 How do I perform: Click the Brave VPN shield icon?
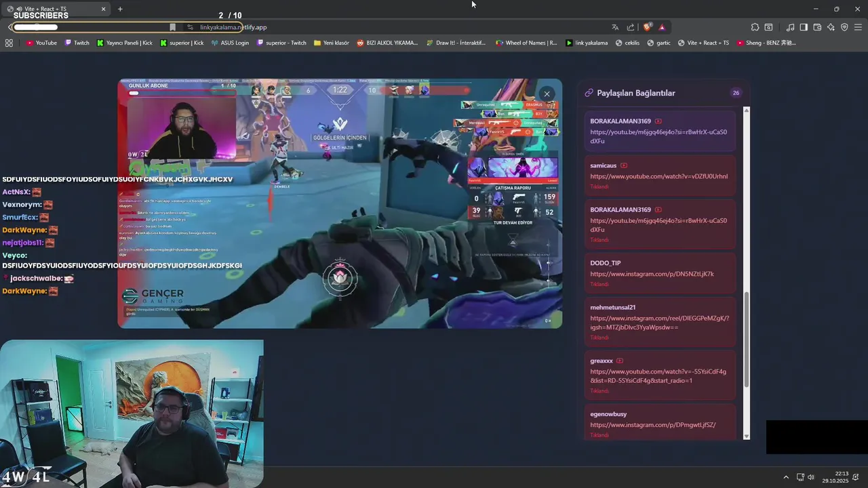tap(844, 27)
